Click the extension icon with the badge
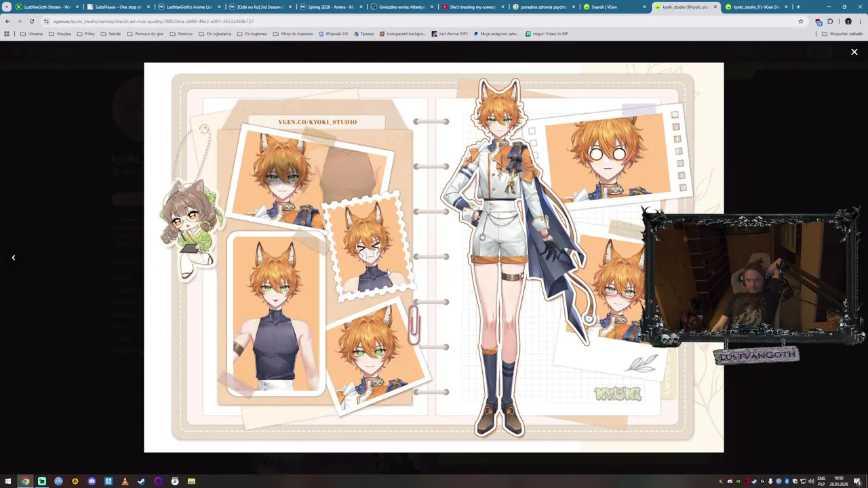 click(818, 21)
